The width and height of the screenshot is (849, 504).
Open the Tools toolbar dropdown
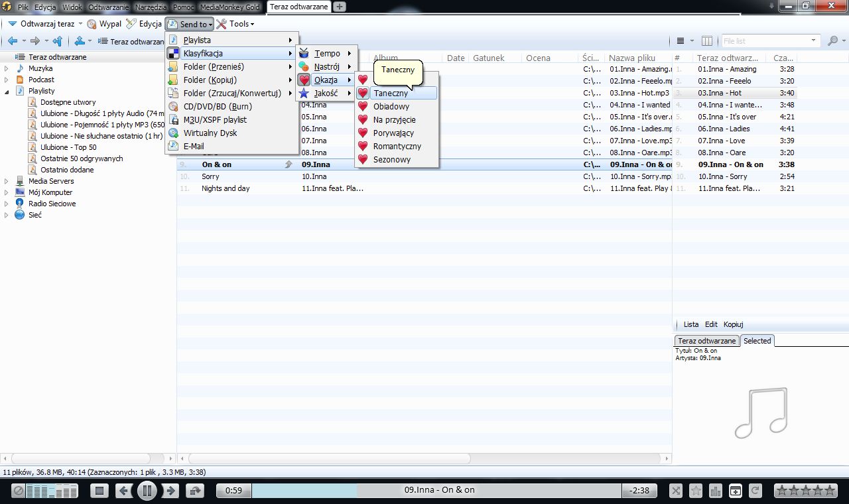[235, 24]
